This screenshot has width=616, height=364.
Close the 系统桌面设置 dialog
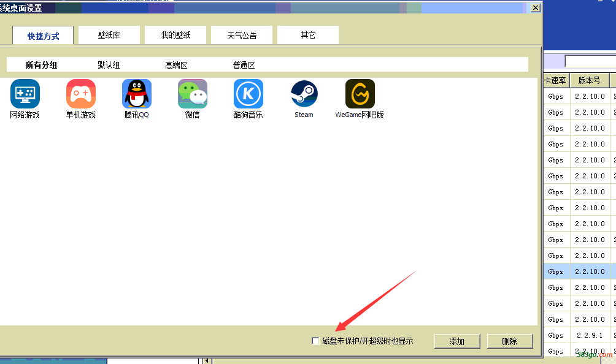[535, 8]
